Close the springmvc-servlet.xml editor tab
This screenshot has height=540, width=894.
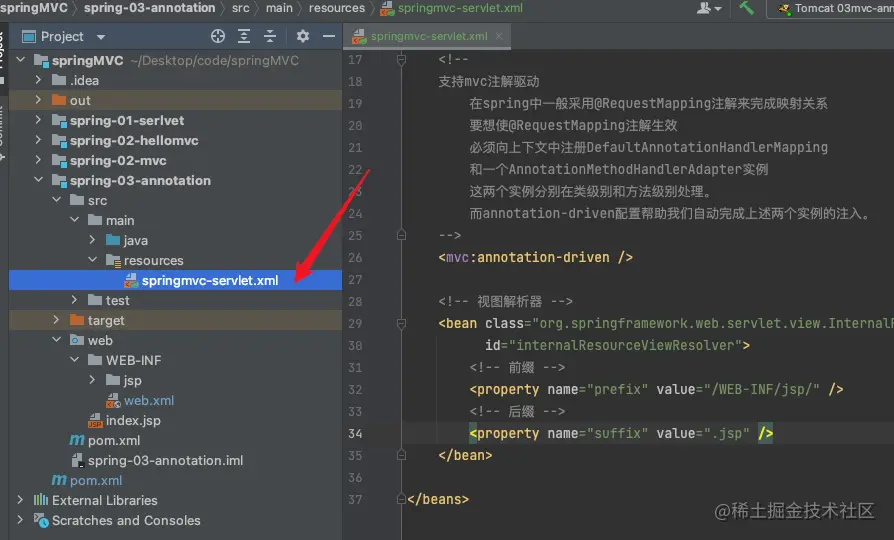pos(499,36)
